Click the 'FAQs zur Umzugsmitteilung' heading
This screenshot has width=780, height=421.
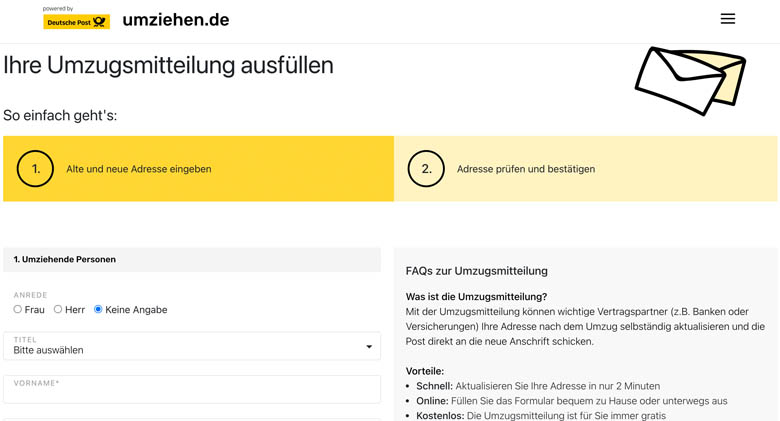(477, 271)
